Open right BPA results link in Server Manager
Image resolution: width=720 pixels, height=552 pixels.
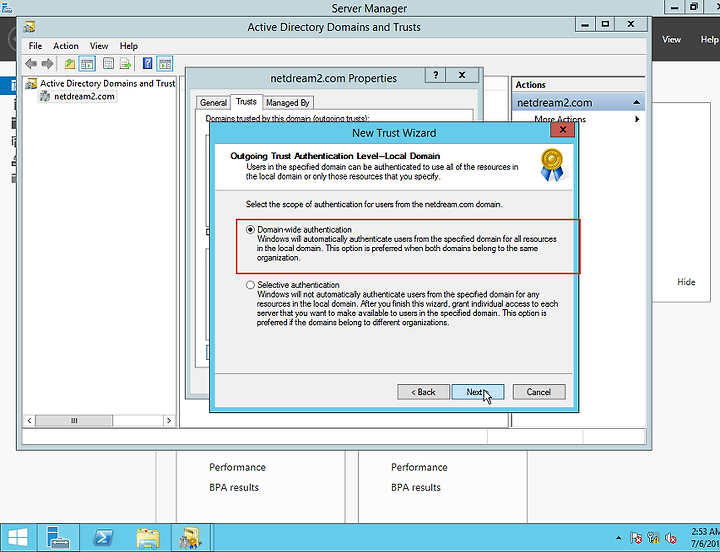pyautogui.click(x=416, y=488)
